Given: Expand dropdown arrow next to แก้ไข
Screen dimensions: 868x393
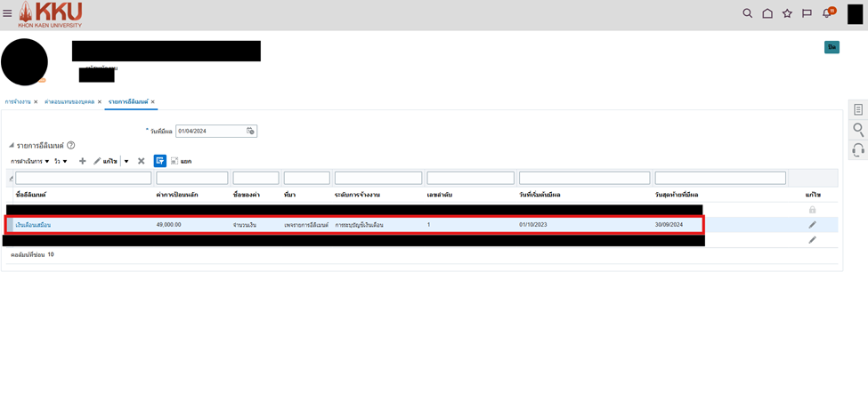Looking at the screenshot, I should [x=126, y=161].
